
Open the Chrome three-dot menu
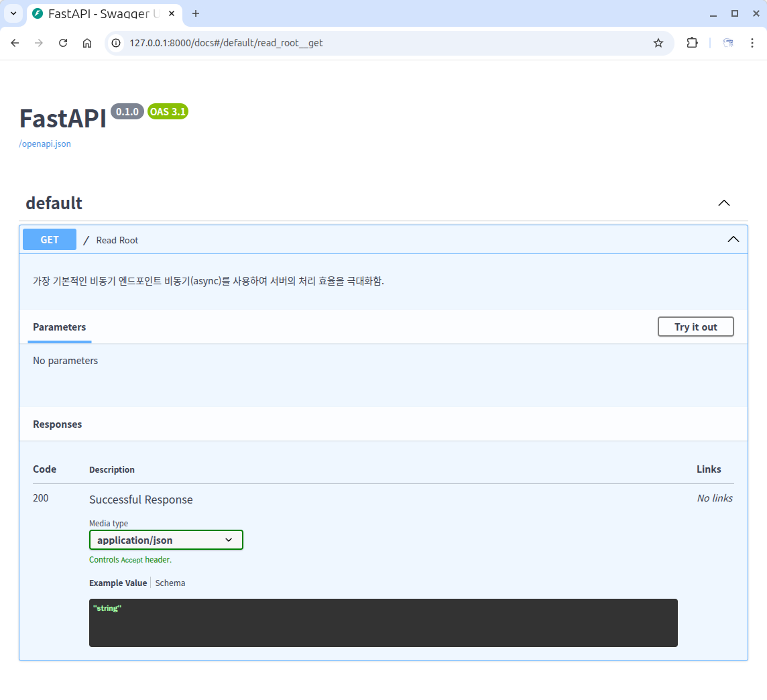point(752,43)
